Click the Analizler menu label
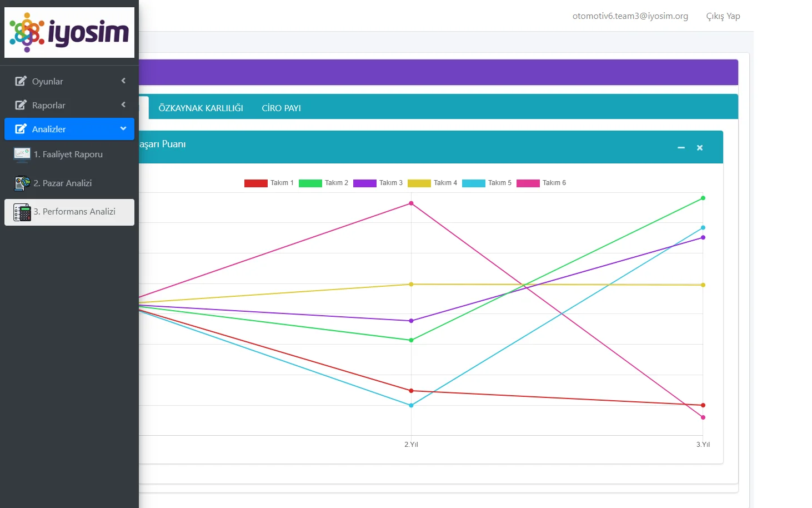 click(49, 129)
